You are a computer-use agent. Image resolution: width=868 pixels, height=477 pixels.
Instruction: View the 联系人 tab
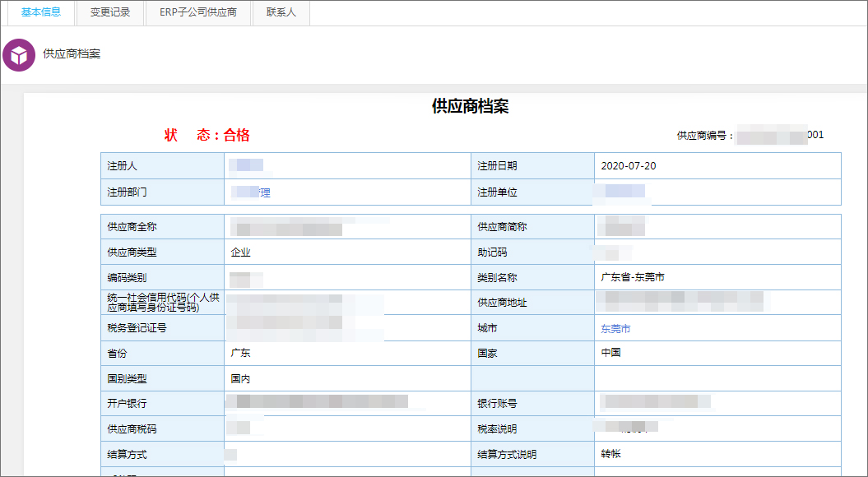coord(281,12)
